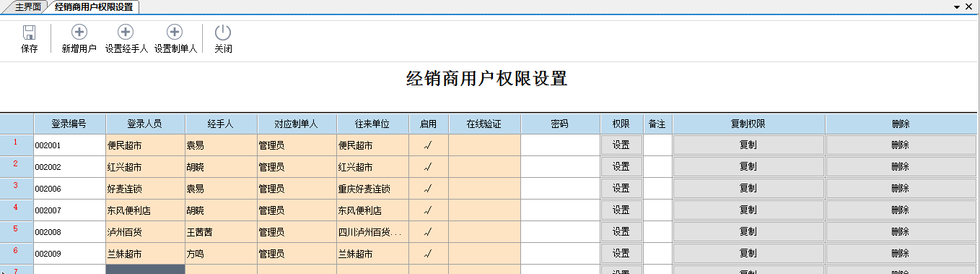Click 设置 button for user 002001
Image resolution: width=980 pixels, height=274 pixels.
[621, 145]
